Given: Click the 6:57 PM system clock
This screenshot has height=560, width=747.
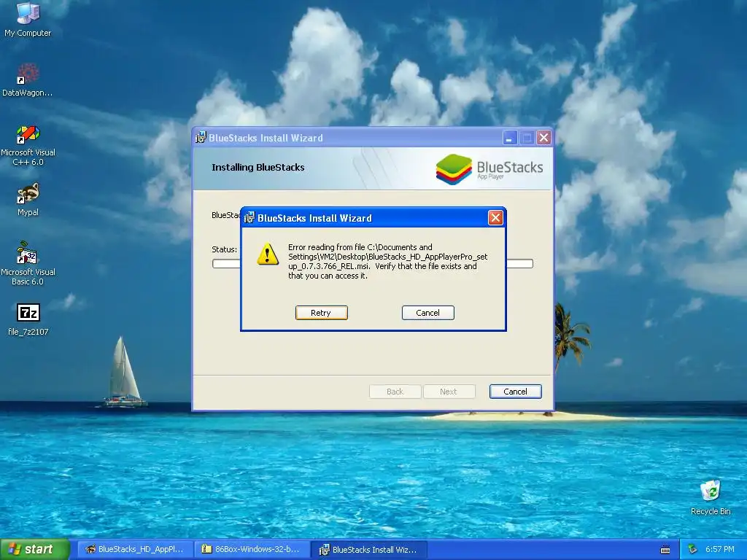Looking at the screenshot, I should (x=720, y=550).
